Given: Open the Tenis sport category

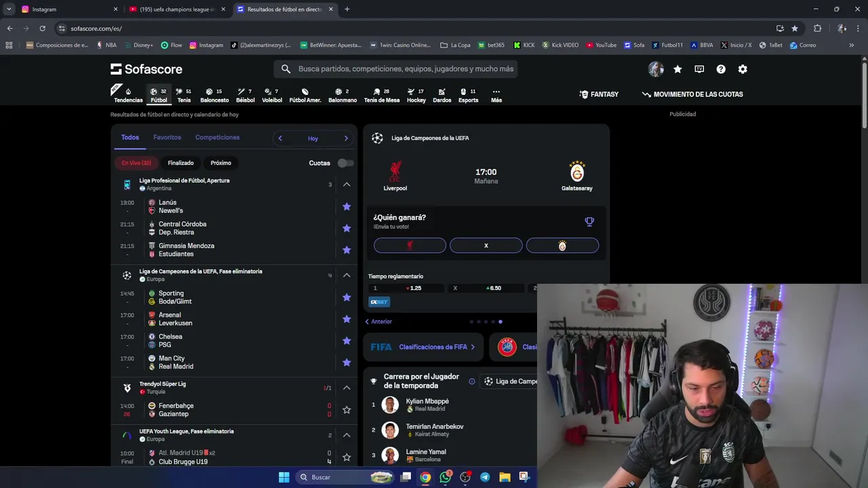Looking at the screenshot, I should [x=184, y=95].
